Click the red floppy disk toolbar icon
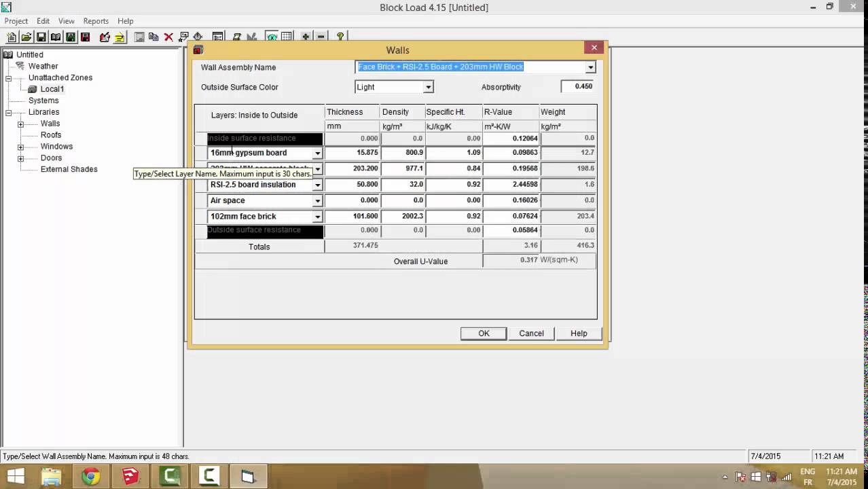This screenshot has height=489, width=868. pos(85,37)
